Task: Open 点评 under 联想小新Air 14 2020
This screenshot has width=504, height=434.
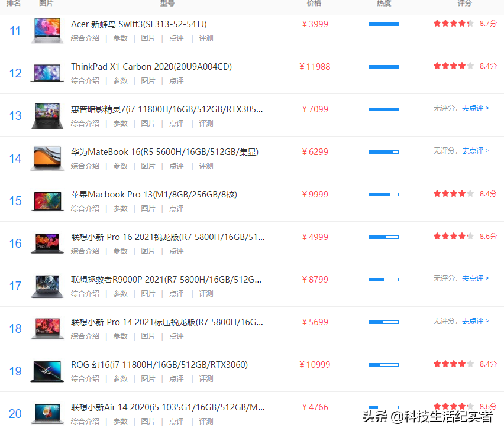Action: pyautogui.click(x=176, y=421)
